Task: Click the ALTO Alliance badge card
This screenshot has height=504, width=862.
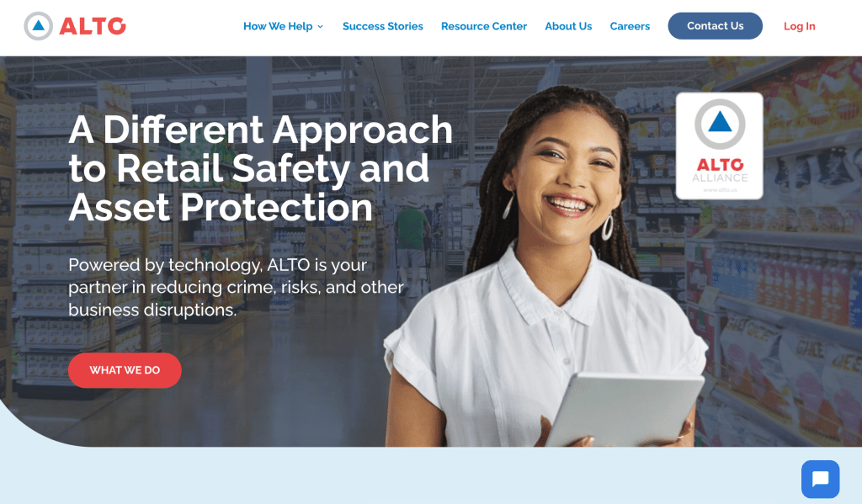Action: (x=720, y=146)
